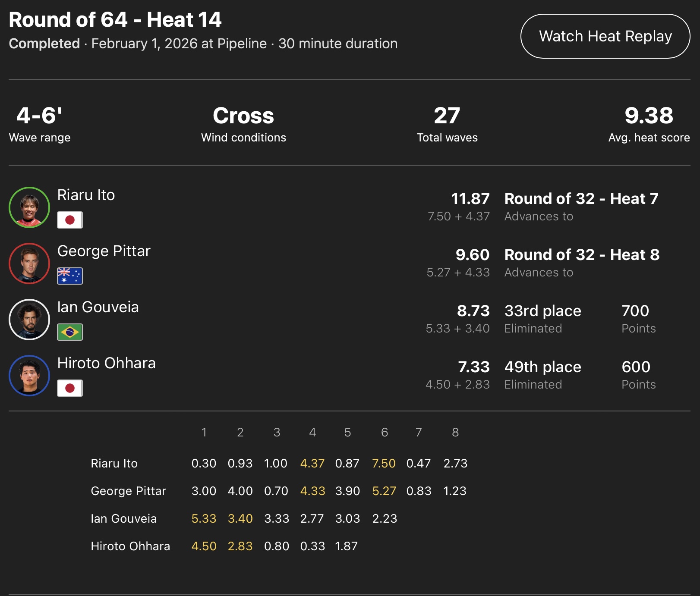
Task: Select Ian Gouveia's name in results list
Action: (x=98, y=307)
